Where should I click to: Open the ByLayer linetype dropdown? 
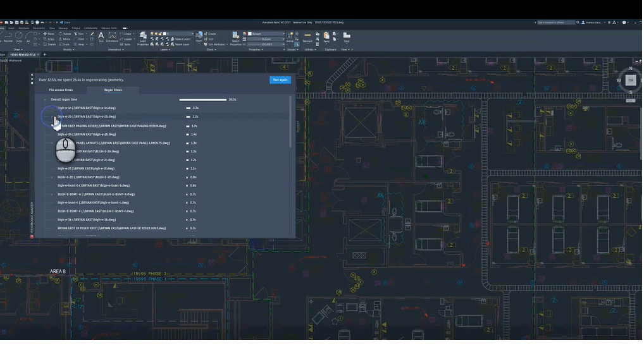266,44
